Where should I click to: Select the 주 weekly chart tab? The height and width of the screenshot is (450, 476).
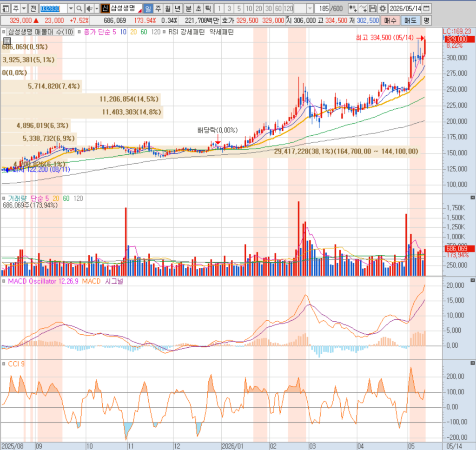(158, 8)
